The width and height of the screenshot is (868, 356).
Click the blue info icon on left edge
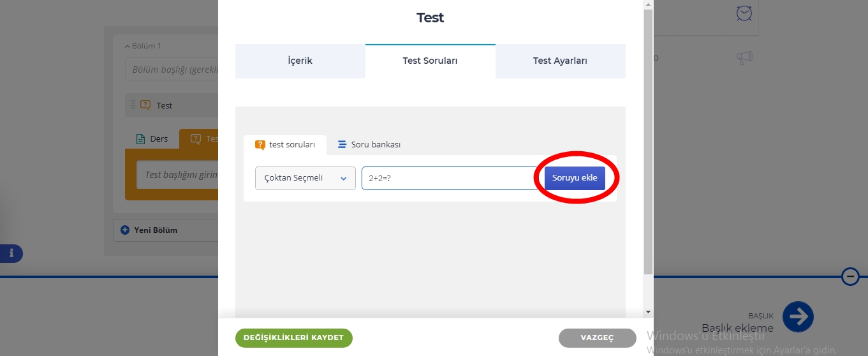11,253
